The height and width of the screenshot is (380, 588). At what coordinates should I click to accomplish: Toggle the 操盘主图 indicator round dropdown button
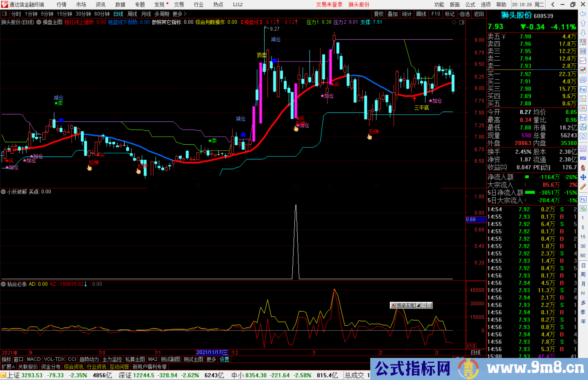coord(39,22)
